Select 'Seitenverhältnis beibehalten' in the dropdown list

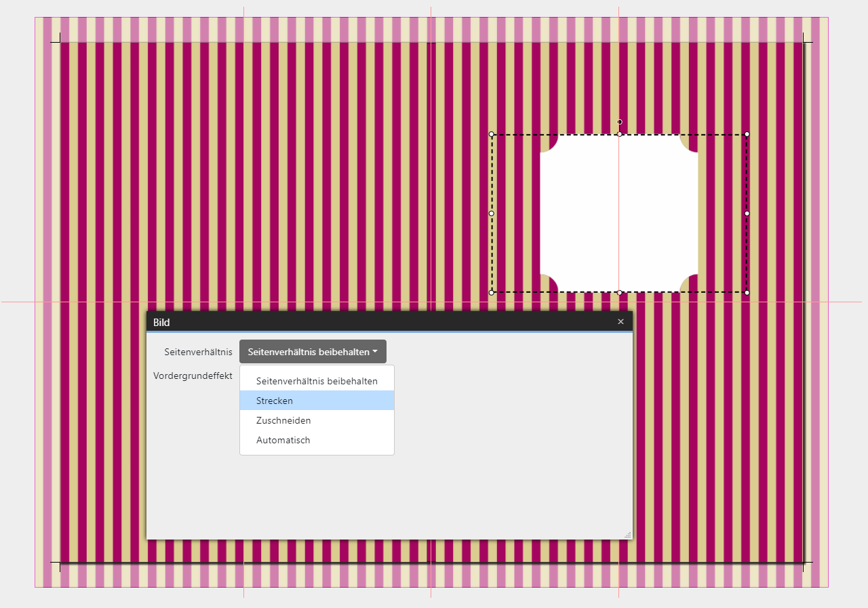click(x=317, y=381)
